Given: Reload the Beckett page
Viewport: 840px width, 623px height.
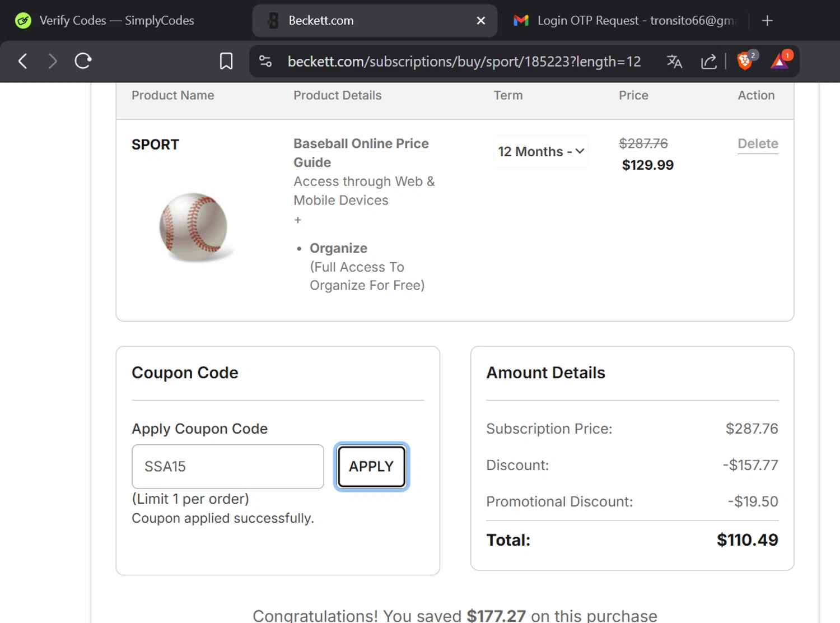Looking at the screenshot, I should (x=83, y=61).
